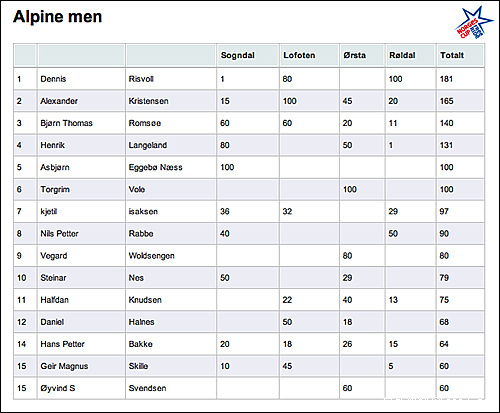The image size is (500, 413).
Task: Click Geir Magnus Lofoten score 45
Action: click(x=287, y=366)
